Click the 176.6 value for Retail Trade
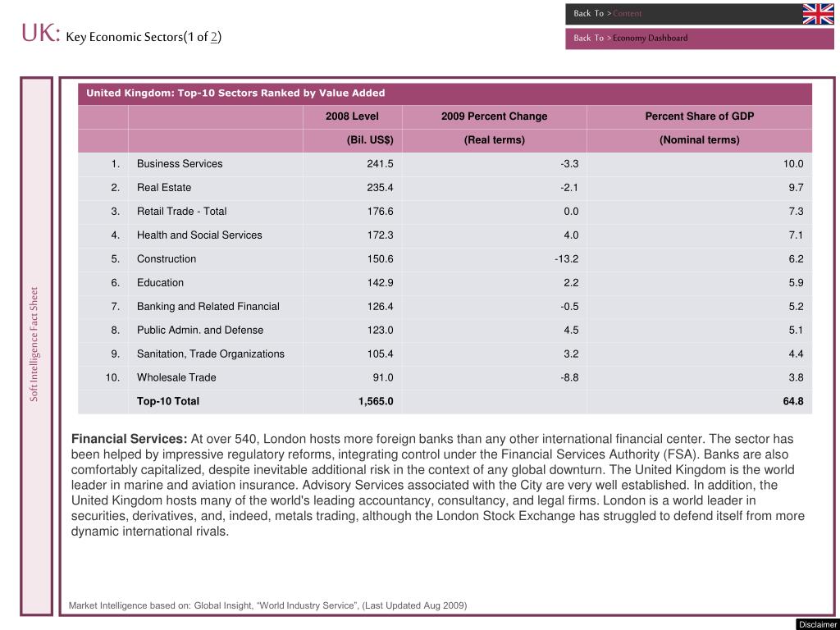This screenshot has height=630, width=840. coord(381,211)
